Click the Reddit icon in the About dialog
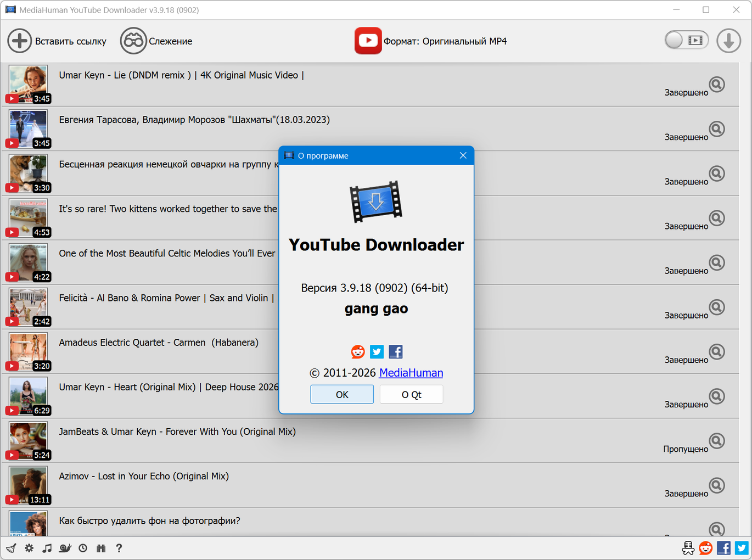Image resolution: width=752 pixels, height=560 pixels. (358, 352)
